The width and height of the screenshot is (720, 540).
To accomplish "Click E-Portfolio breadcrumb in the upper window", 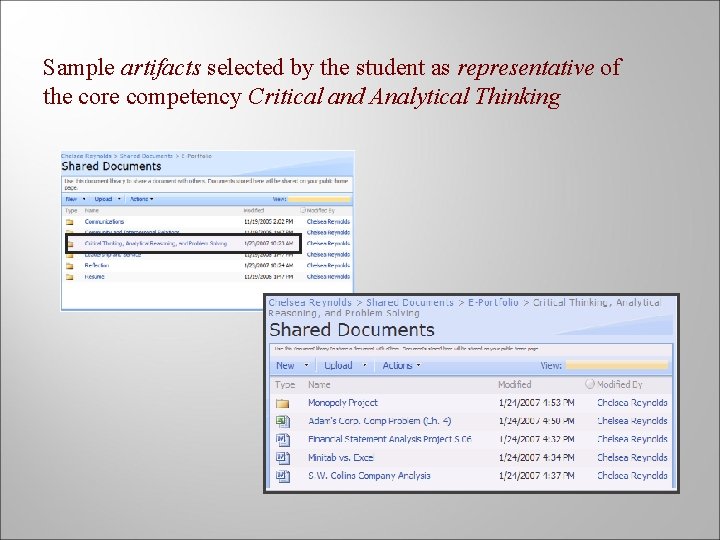I will tap(197, 156).
